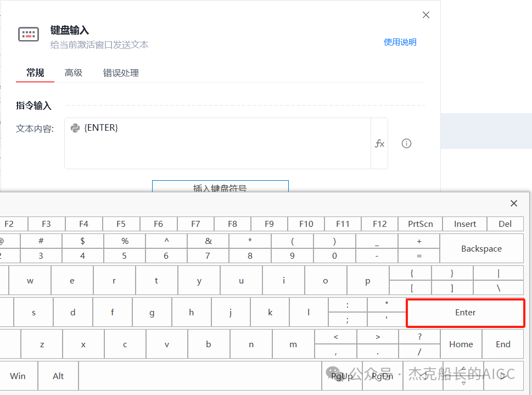Click the PgDn key

pos(382,376)
